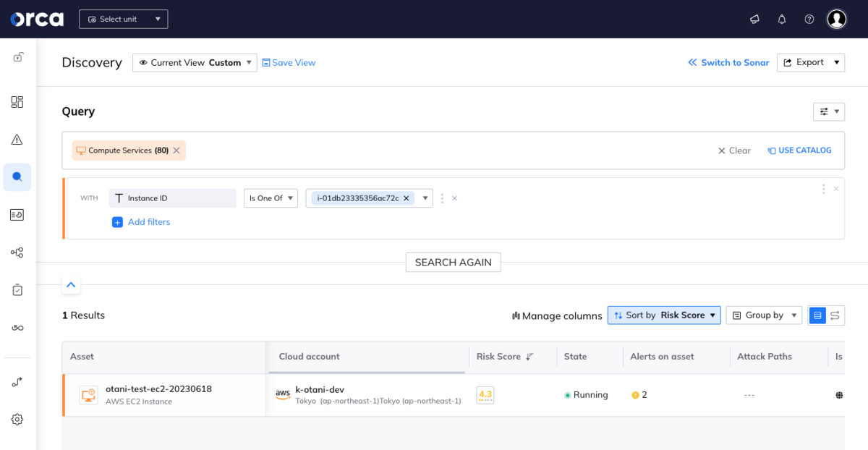This screenshot has width=868, height=450.
Task: Click the Orca logo
Action: (37, 19)
